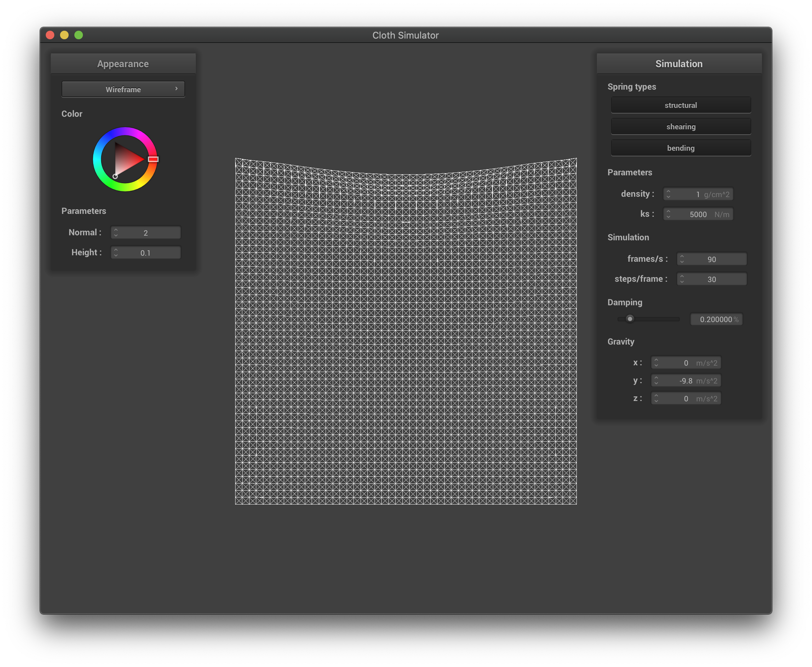Click the Gravity y value field

click(685, 381)
